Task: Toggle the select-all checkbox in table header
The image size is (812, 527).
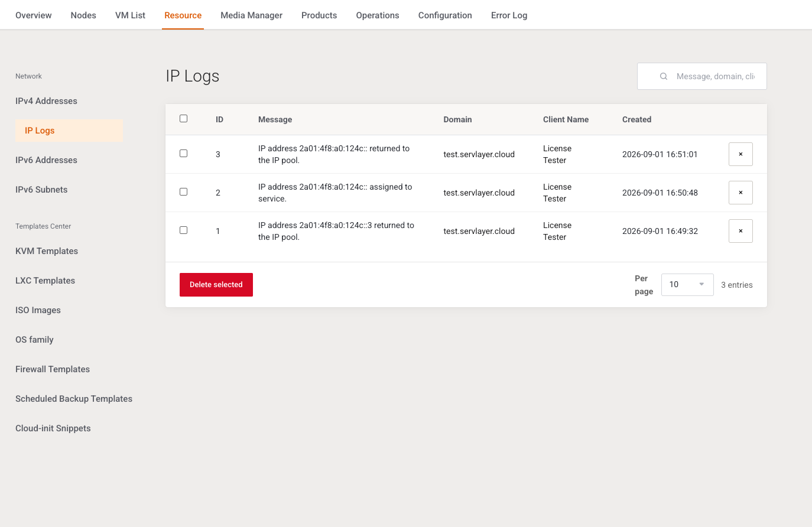Action: (183, 119)
